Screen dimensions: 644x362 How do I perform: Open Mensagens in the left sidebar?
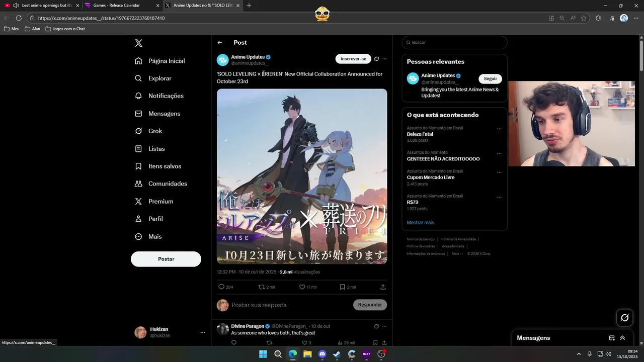157,114
